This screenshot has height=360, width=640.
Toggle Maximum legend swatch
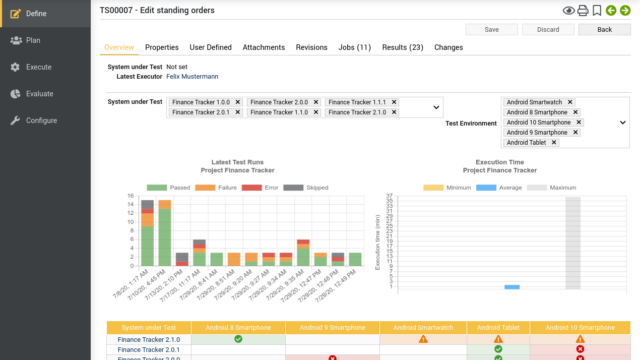click(x=537, y=188)
